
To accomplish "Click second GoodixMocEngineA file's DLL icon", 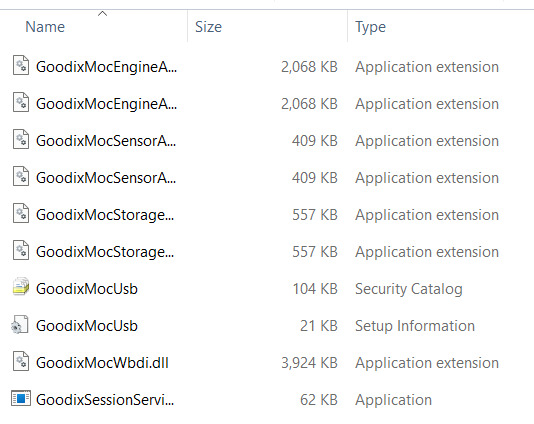I will click(x=21, y=102).
